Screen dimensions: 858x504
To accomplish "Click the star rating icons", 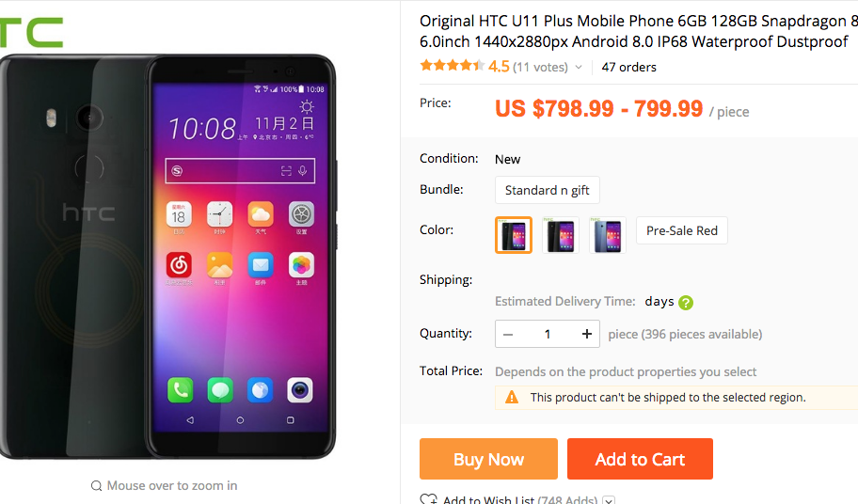I will pos(452,66).
